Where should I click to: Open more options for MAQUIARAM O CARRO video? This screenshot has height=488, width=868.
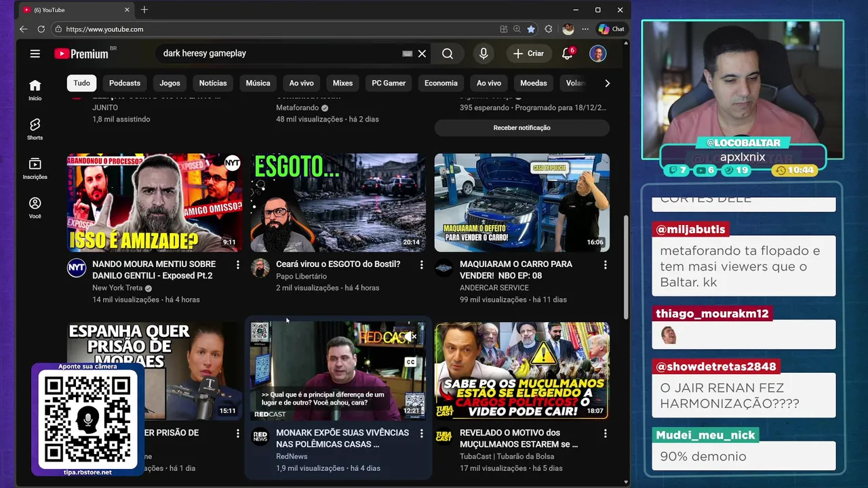605,265
